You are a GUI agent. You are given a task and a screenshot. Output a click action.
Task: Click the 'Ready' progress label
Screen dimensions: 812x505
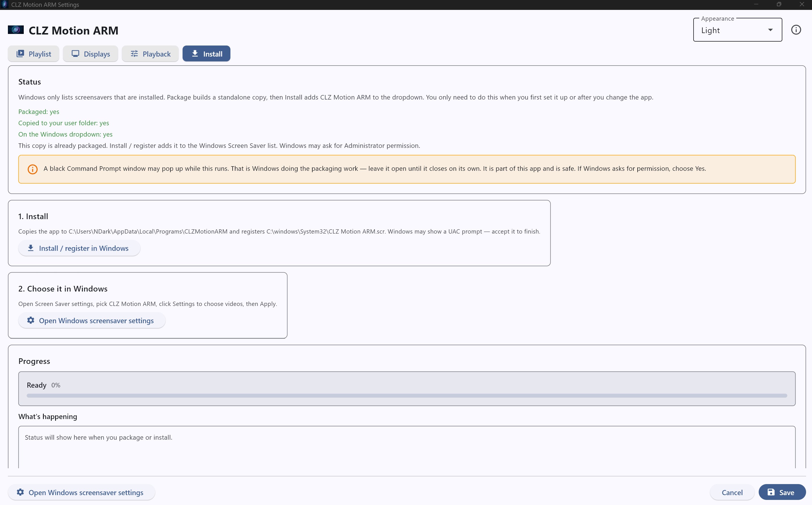pyautogui.click(x=36, y=385)
